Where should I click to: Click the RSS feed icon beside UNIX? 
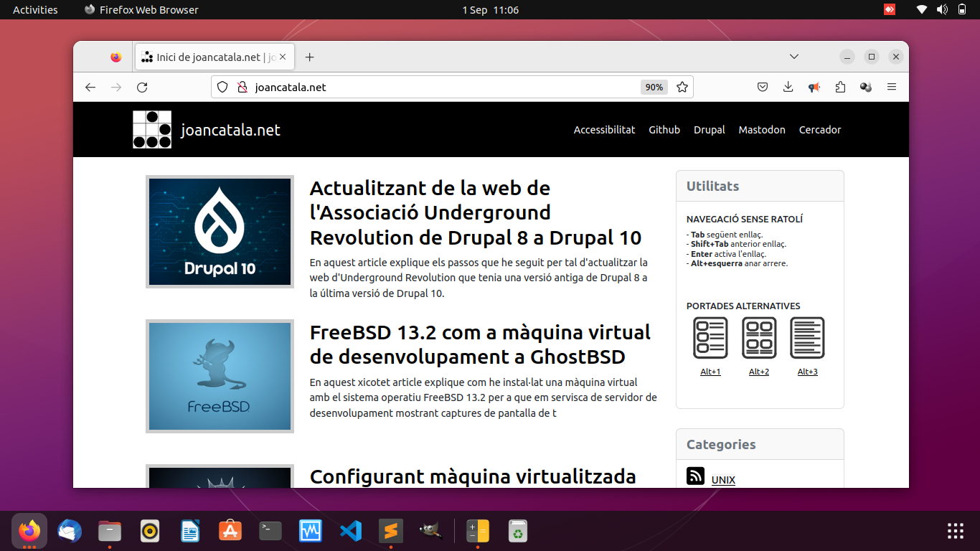click(695, 476)
